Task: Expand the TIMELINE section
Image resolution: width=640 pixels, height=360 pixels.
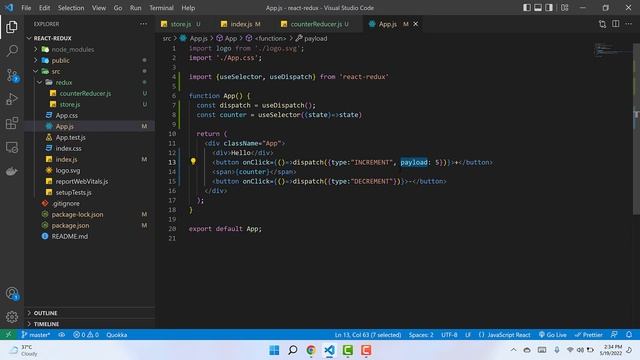Action: click(90, 324)
